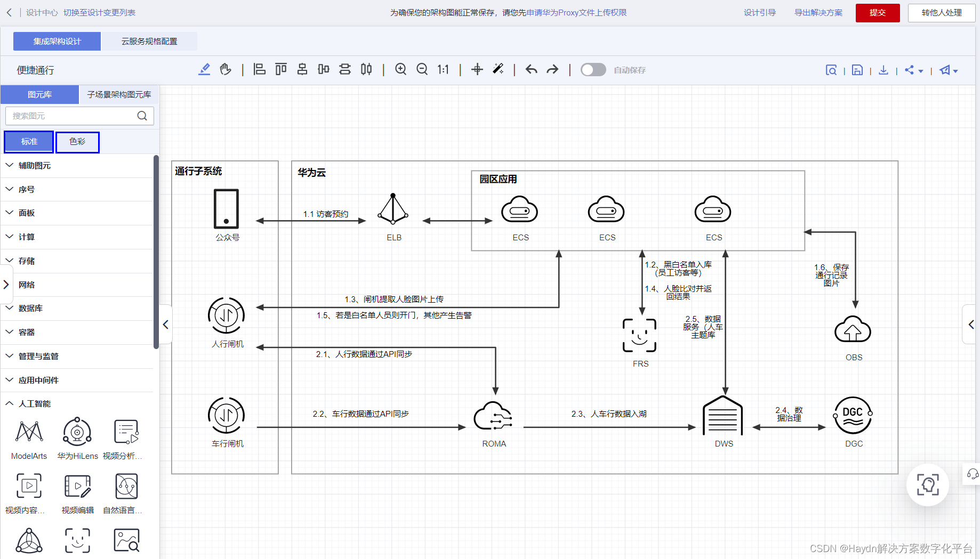Expand the 容器 category
The height and width of the screenshot is (559, 980).
tap(77, 332)
